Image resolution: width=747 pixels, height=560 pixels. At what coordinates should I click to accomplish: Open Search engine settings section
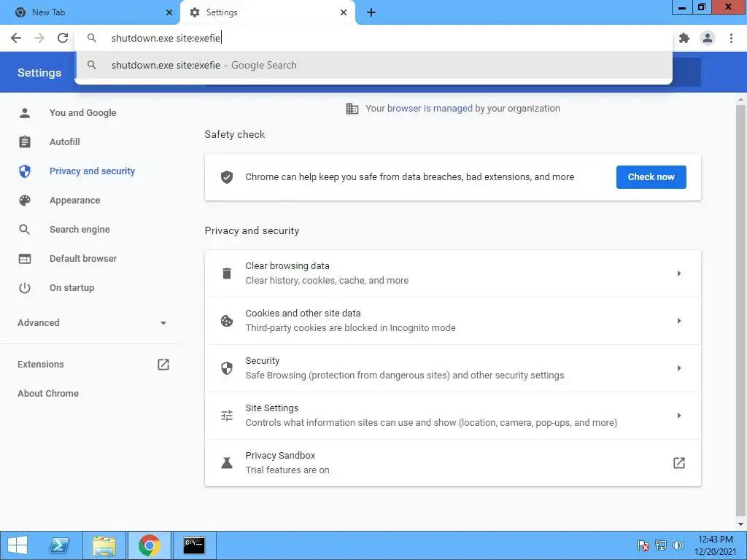(80, 230)
